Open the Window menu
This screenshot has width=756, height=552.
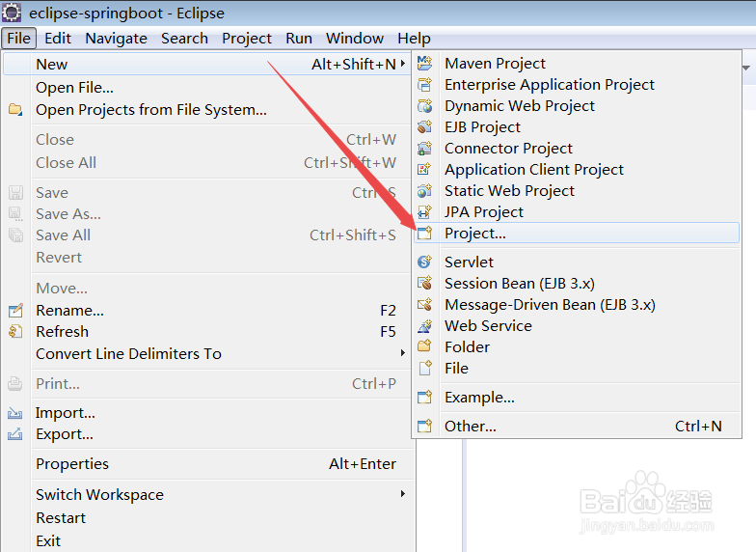pos(355,39)
